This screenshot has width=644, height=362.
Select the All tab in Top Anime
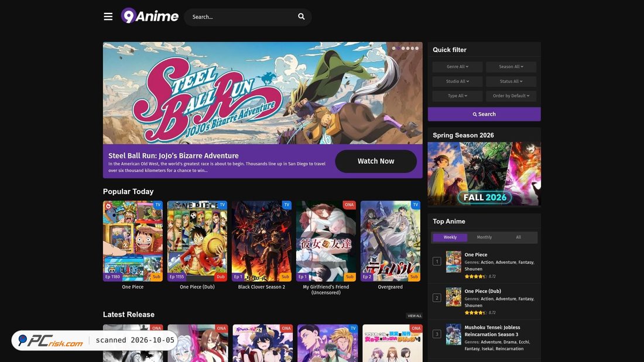(518, 237)
